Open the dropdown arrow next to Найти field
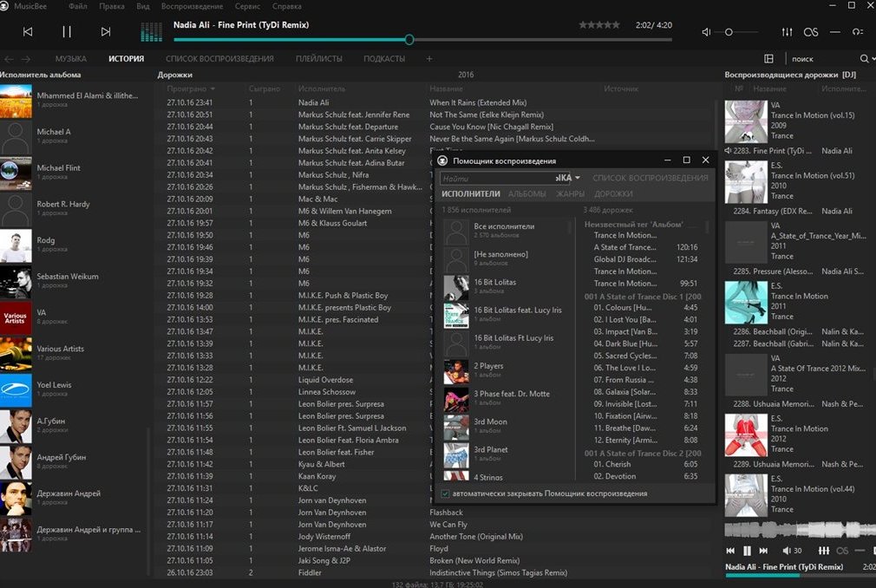876x588 pixels. coord(577,178)
